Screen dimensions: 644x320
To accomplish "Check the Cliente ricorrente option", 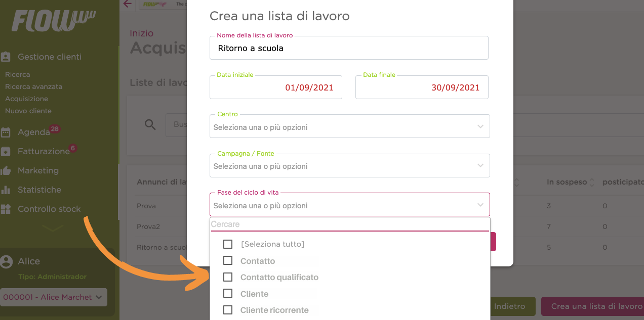I will [x=228, y=310].
